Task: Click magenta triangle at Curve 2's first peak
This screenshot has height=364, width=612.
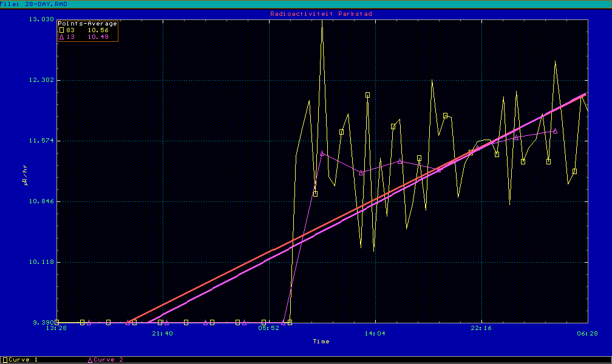Action: (x=322, y=153)
